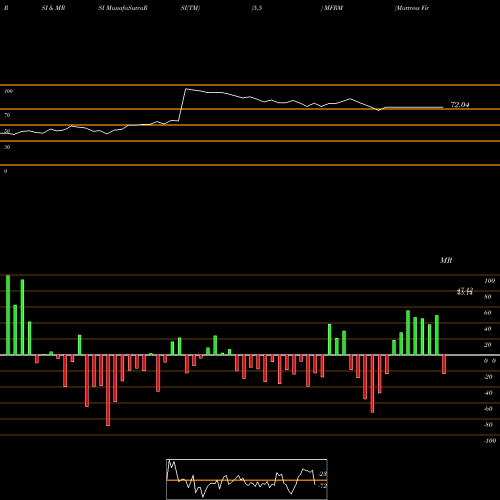Click the RSI line peak near 100

186,89
